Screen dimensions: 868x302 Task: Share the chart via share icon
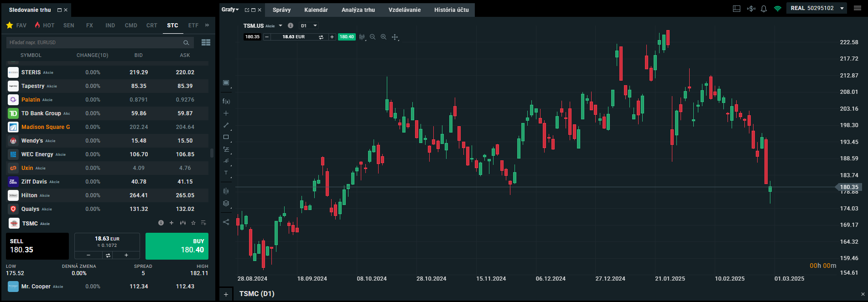click(226, 222)
